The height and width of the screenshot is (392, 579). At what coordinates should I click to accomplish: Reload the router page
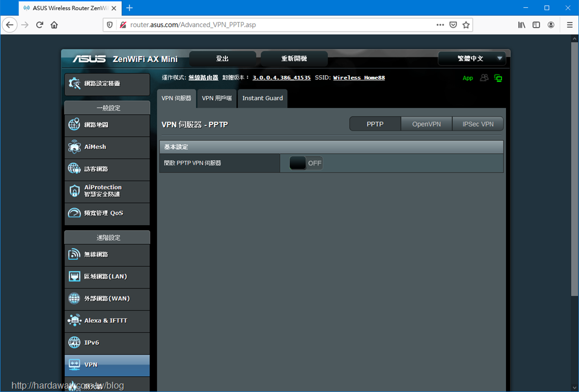point(40,25)
